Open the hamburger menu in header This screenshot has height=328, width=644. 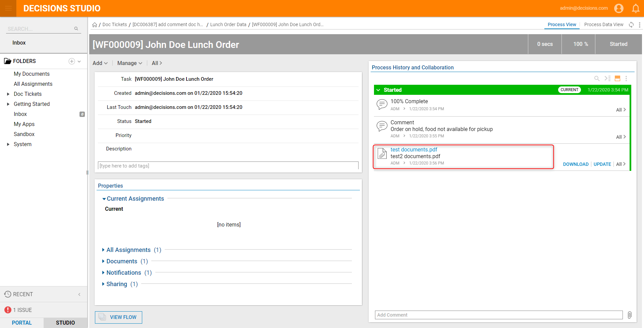coord(8,8)
